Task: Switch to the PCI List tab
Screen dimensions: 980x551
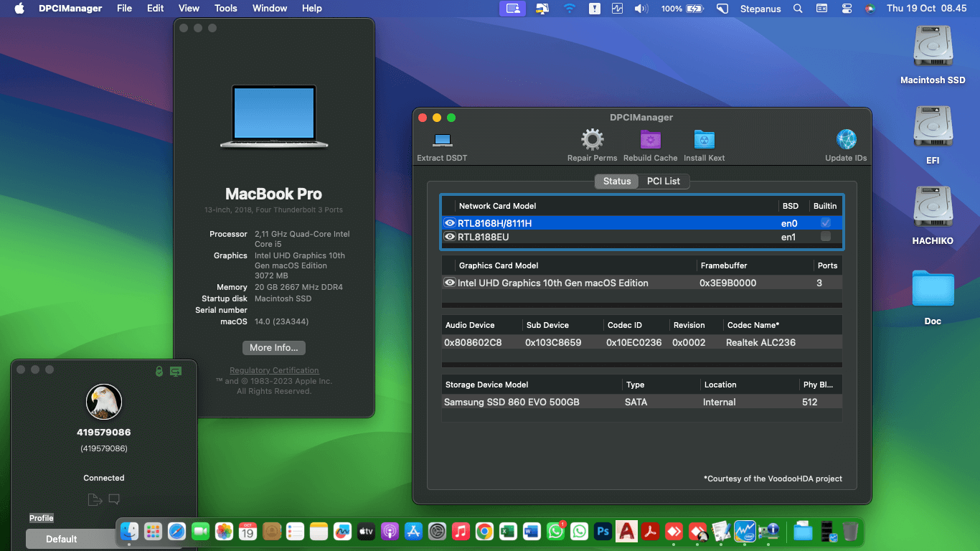Action: 664,182
